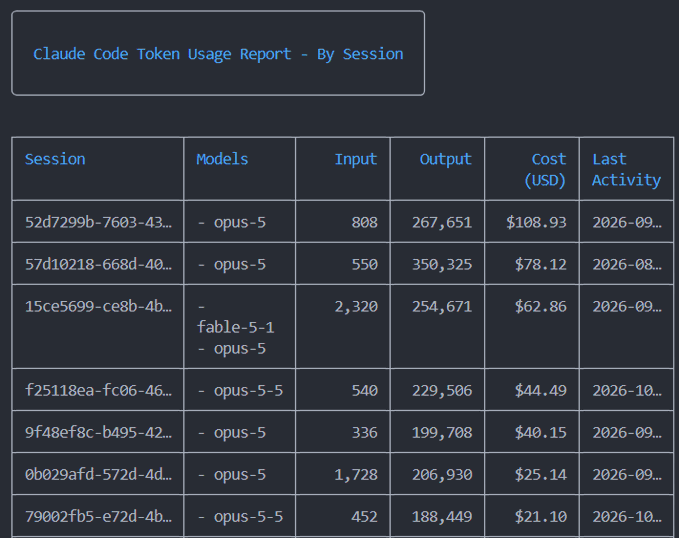Click session ID 52d7299b-7603-43…
The image size is (679, 538).
[x=98, y=222]
